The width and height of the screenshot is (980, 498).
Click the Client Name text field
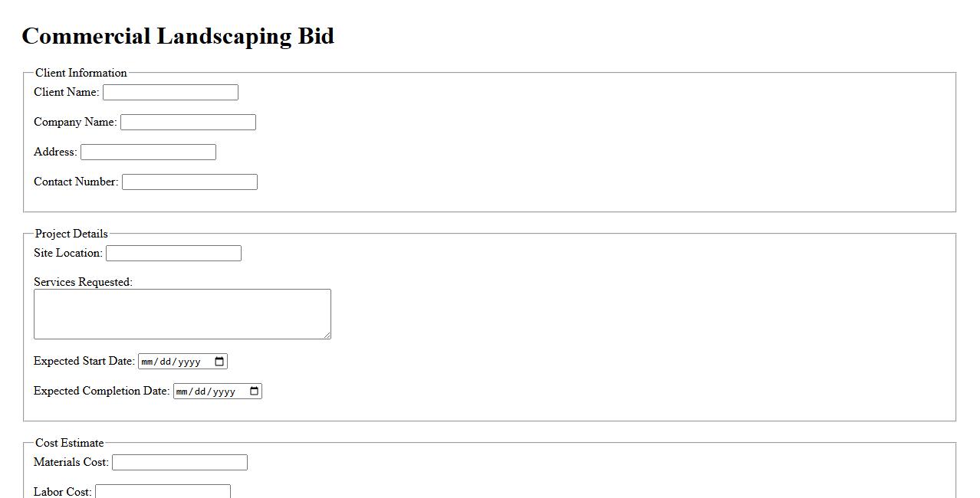click(170, 93)
